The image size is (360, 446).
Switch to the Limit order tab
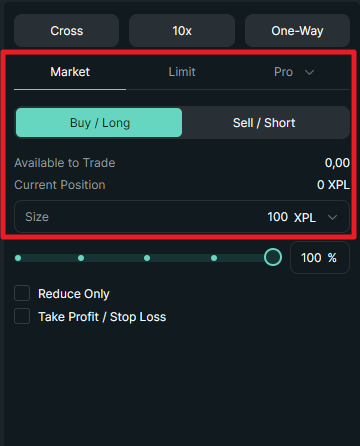[x=182, y=72]
